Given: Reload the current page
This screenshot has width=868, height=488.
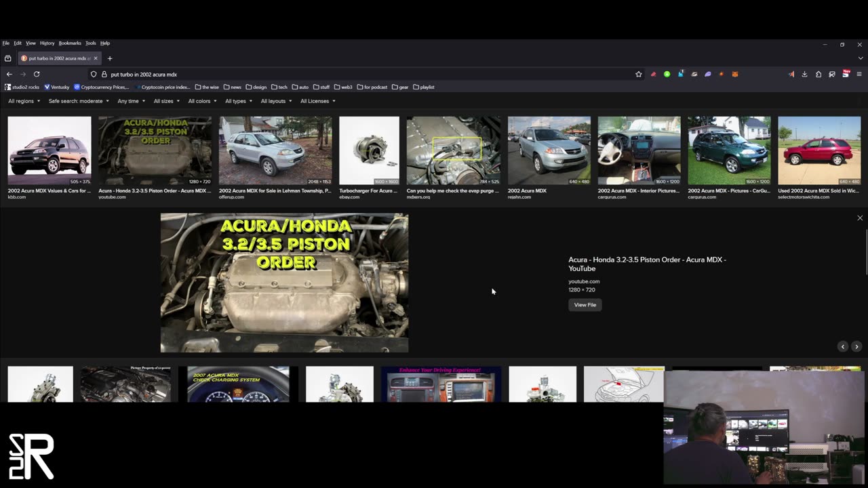Looking at the screenshot, I should 37,74.
